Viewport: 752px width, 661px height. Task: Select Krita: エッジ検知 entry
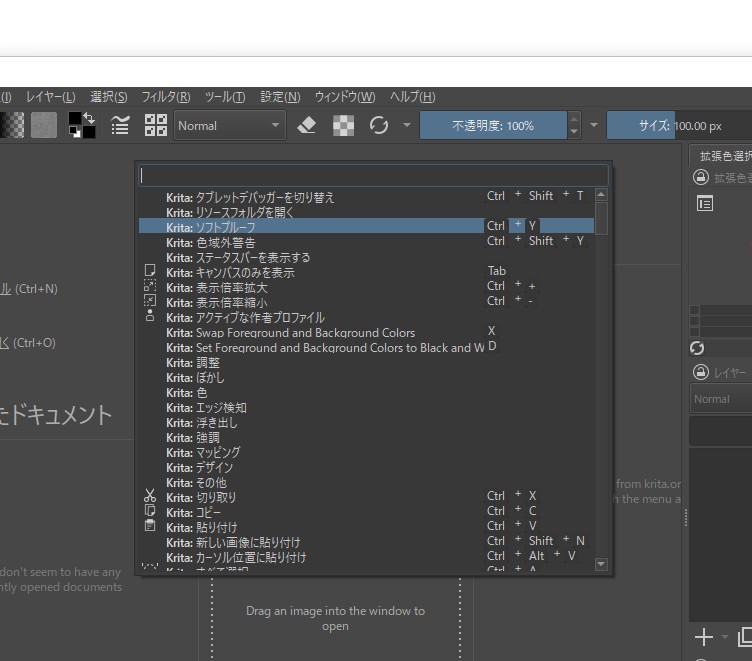pyautogui.click(x=366, y=407)
